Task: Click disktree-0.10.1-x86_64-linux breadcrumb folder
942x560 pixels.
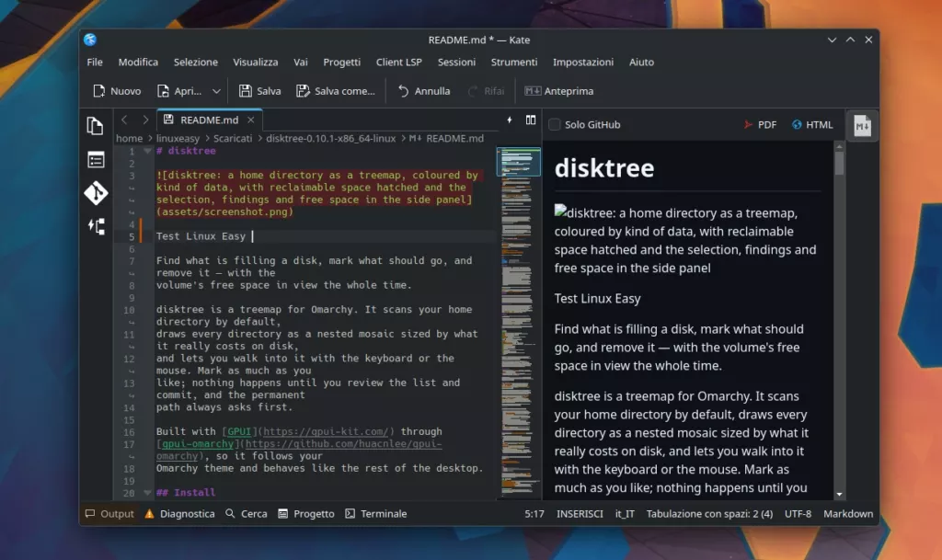Action: [331, 139]
